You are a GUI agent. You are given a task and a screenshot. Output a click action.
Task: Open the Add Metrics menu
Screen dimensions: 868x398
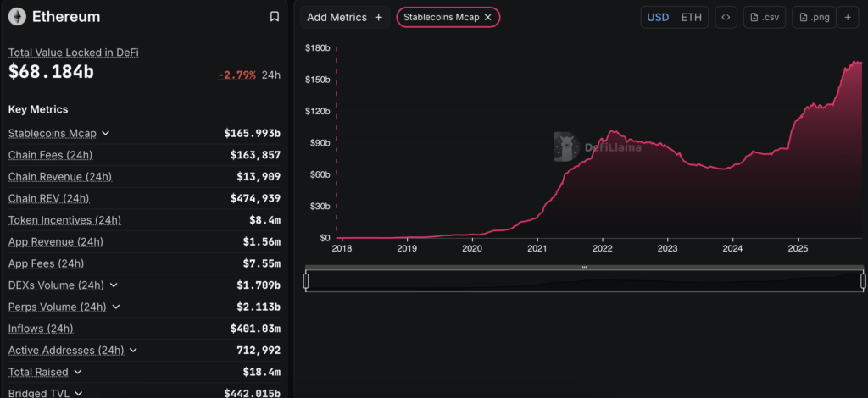coord(345,17)
